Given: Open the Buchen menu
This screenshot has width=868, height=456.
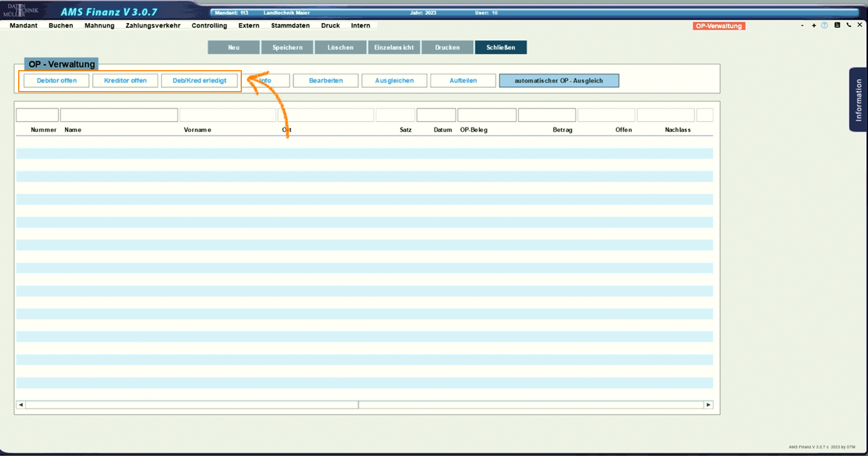Looking at the screenshot, I should 61,25.
